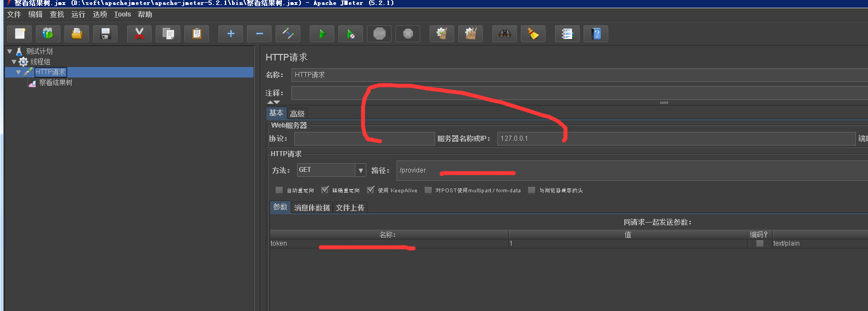Viewport: 868px width, 311px height.
Task: Open Search with binoculars icon
Action: 505,34
